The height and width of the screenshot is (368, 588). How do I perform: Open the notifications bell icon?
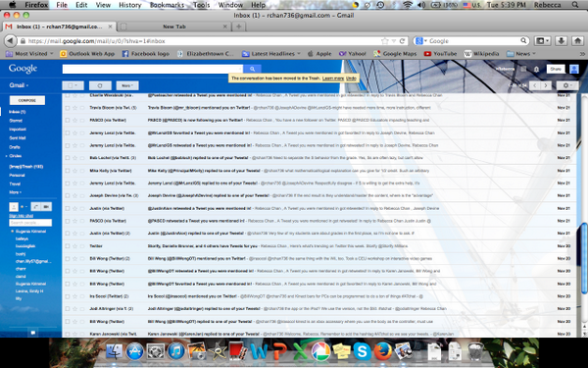point(536,69)
